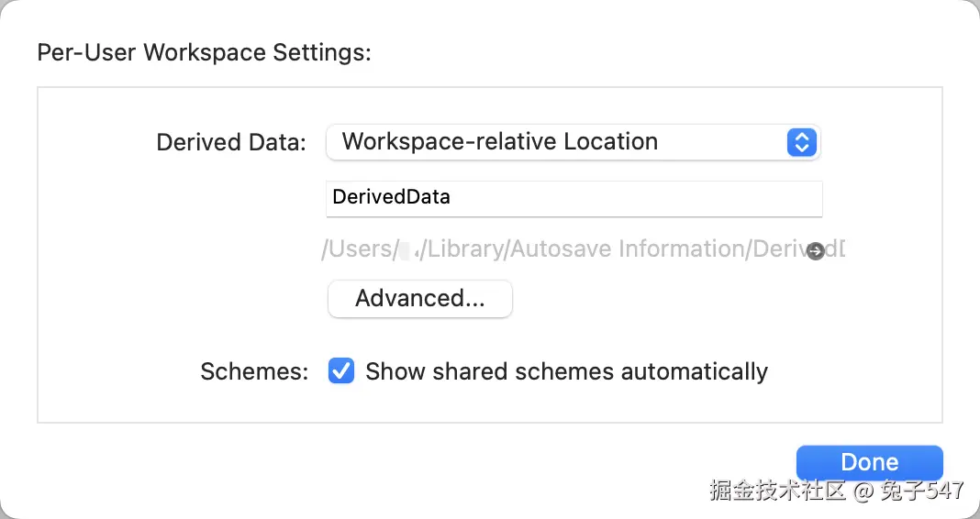Click the 'Show shared schemes automatically' label text
980x519 pixels.
566,371
